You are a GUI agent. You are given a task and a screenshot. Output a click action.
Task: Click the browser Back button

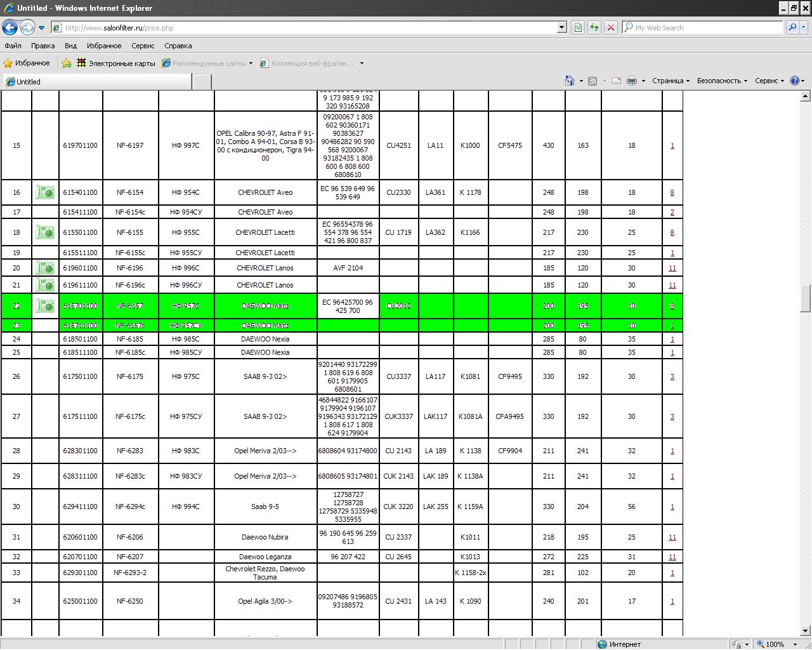(x=10, y=27)
